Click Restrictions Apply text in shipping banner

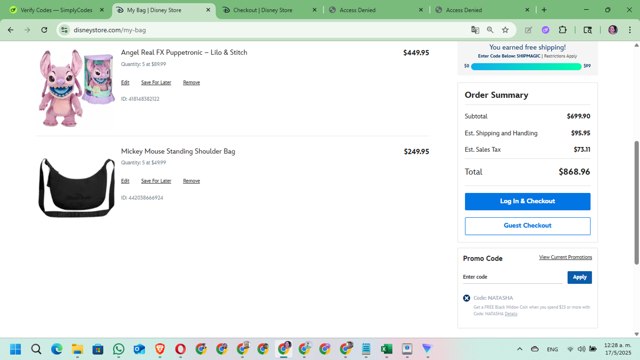(x=560, y=56)
